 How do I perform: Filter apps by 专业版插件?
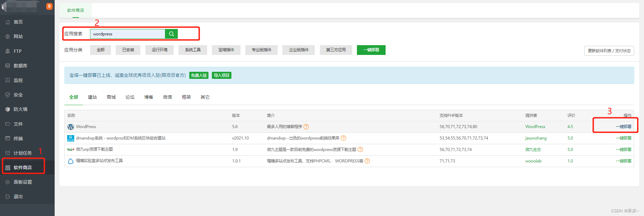(x=261, y=50)
